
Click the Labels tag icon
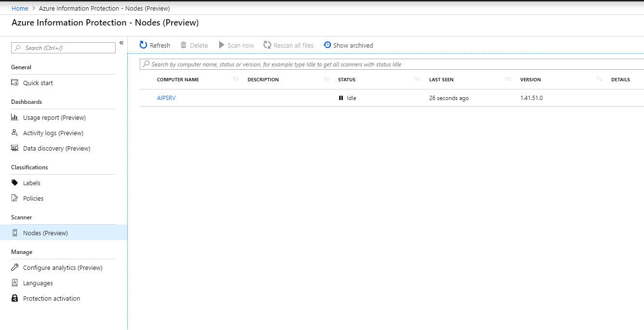tap(15, 183)
